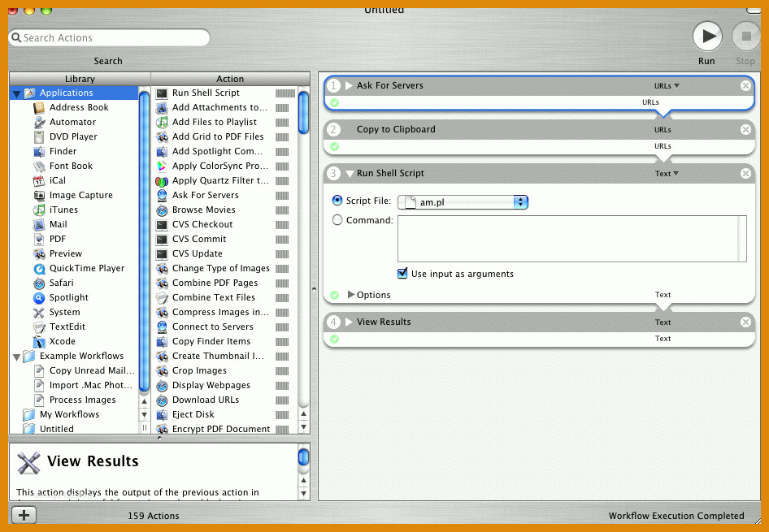
Task: Select the Automator library icon
Action: tap(39, 122)
